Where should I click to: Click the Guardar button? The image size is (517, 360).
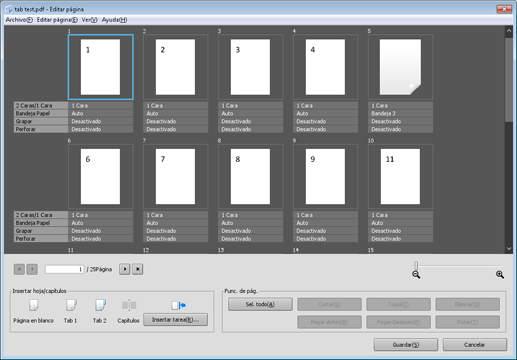point(406,345)
